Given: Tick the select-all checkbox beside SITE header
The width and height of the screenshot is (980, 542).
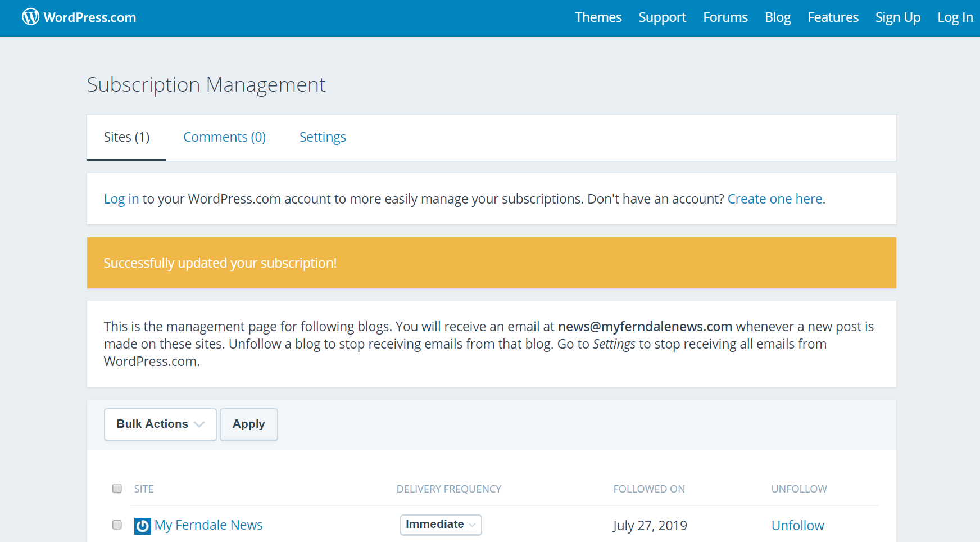Looking at the screenshot, I should (117, 488).
